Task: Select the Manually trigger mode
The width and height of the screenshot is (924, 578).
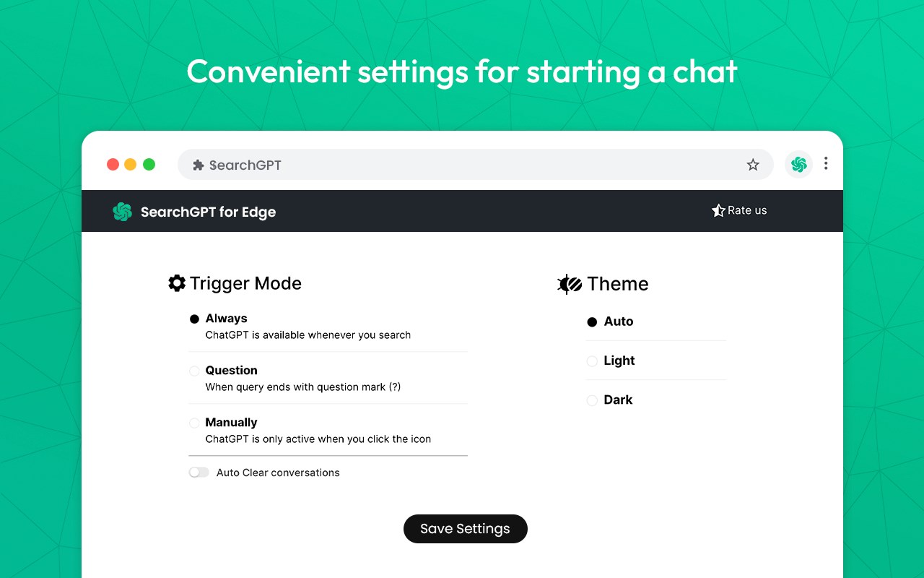Action: point(194,423)
